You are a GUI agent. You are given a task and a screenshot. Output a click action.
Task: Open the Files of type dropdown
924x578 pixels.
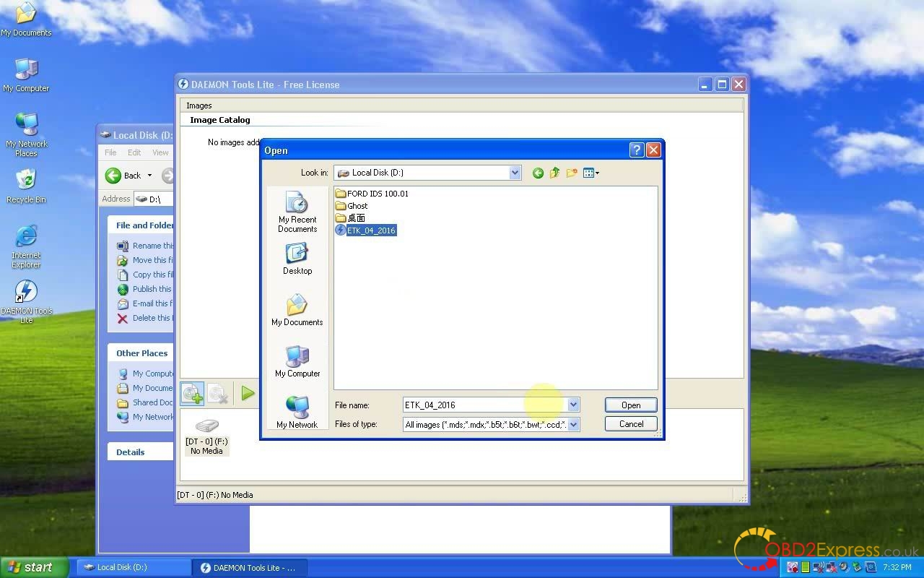point(573,425)
